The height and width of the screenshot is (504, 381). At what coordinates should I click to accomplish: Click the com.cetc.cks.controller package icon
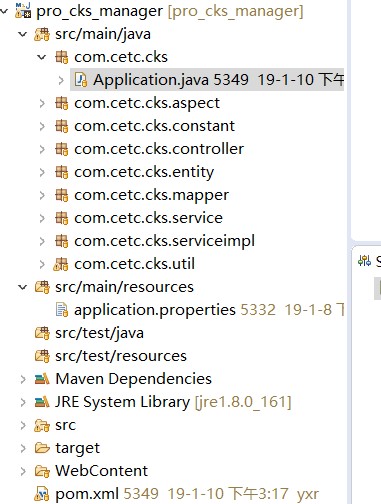coord(62,149)
